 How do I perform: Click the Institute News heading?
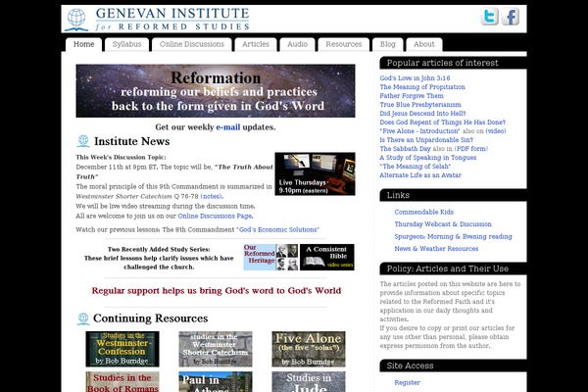(132, 141)
